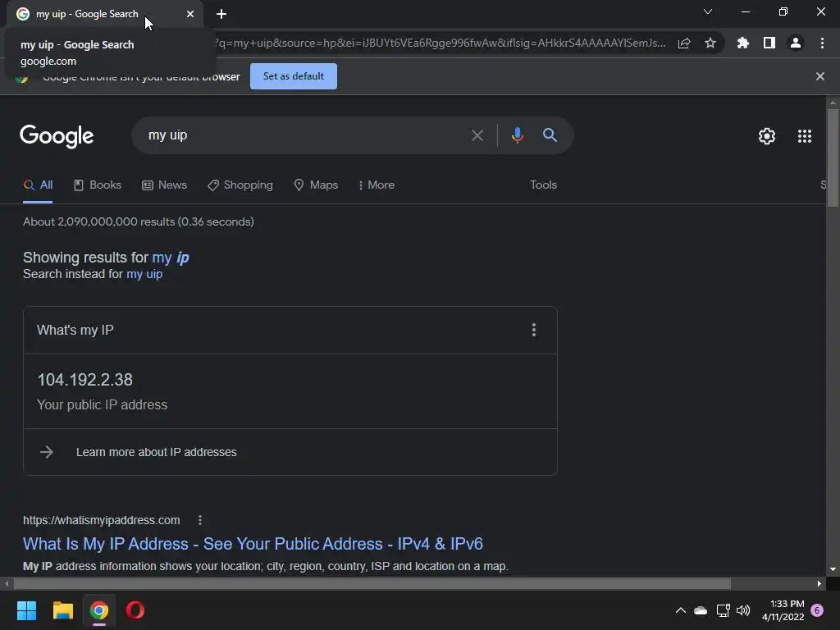Open the OneDrive cloud tray icon
Image resolution: width=840 pixels, height=630 pixels.
[x=701, y=610]
